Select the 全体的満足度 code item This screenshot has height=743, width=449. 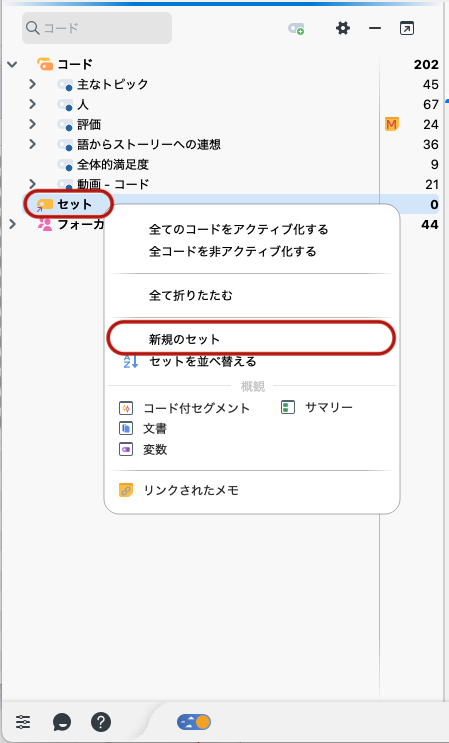pos(113,164)
